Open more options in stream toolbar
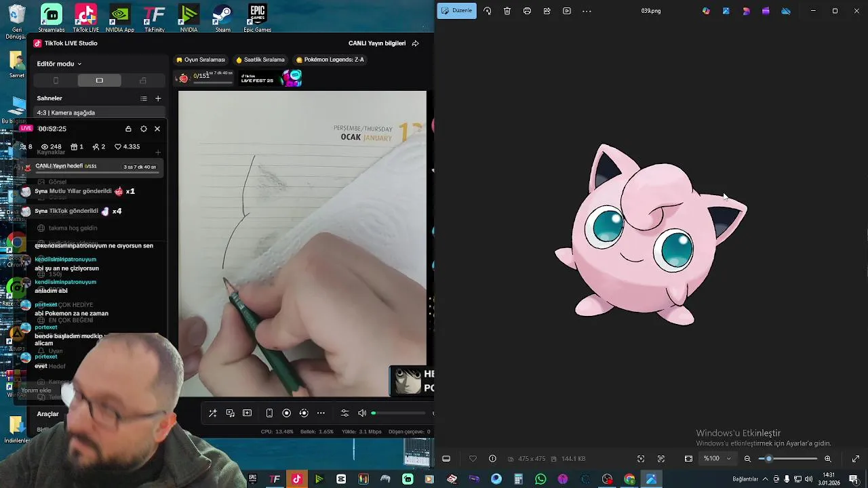The width and height of the screenshot is (868, 488). click(x=321, y=413)
